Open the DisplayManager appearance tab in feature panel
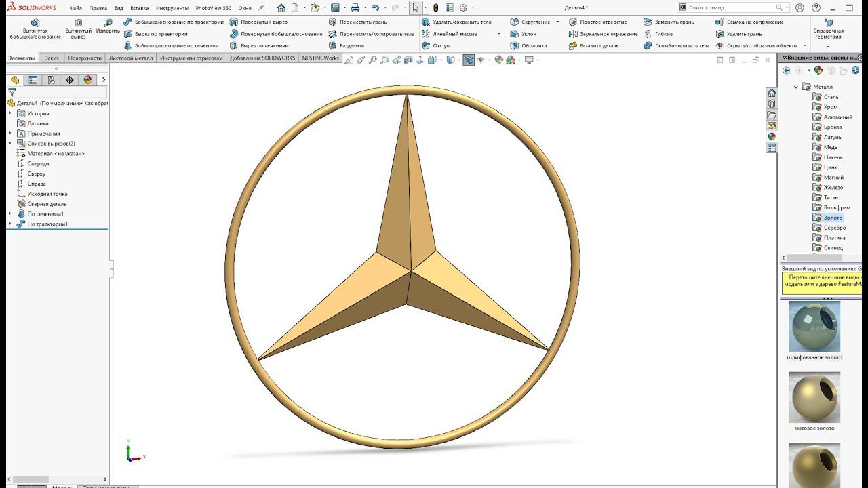The width and height of the screenshot is (868, 488). (87, 80)
